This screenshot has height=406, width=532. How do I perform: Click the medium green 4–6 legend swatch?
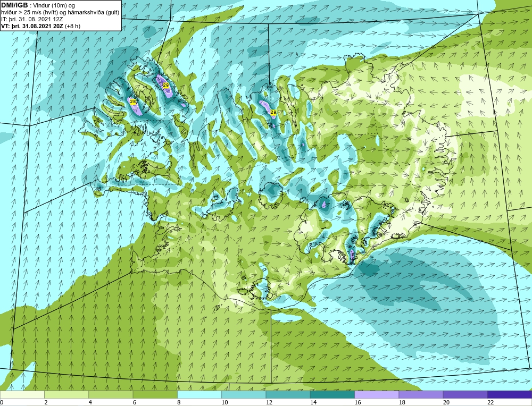coord(111,394)
